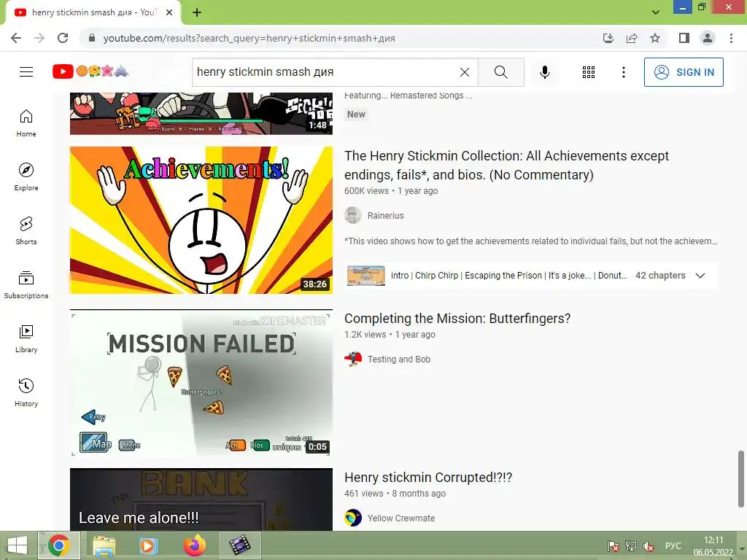Click the muted volume tray icon

click(x=649, y=546)
